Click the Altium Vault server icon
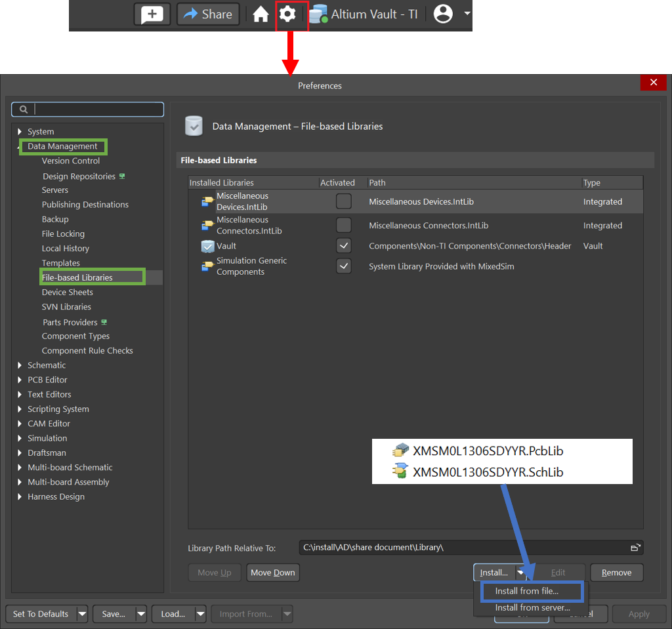Screen dimensions: 672x629 (x=318, y=14)
